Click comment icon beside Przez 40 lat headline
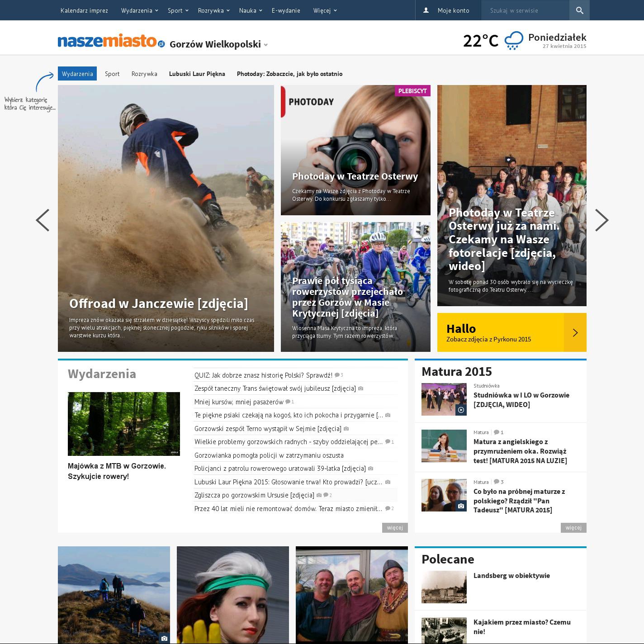Viewport: 644px width, 644px height. coord(388,508)
